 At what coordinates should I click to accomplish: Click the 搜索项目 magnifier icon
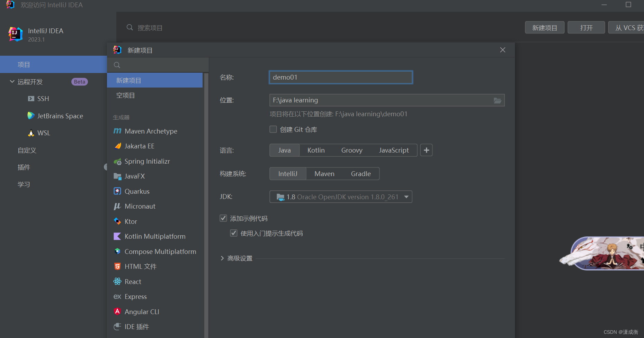tap(130, 27)
